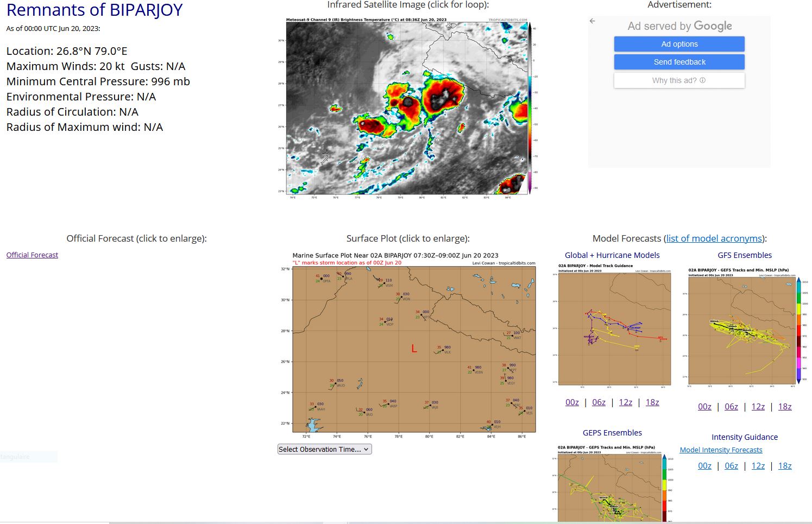
Task: Click the 'Why this ad?' info icon
Action: pyautogui.click(x=702, y=80)
